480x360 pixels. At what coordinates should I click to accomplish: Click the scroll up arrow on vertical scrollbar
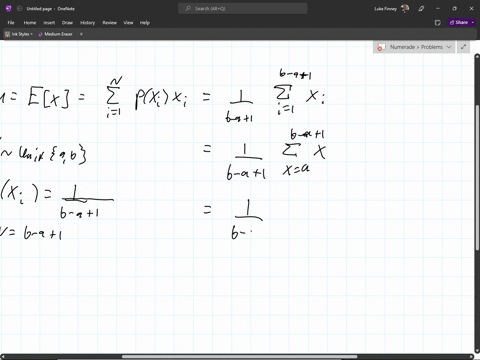click(x=477, y=57)
